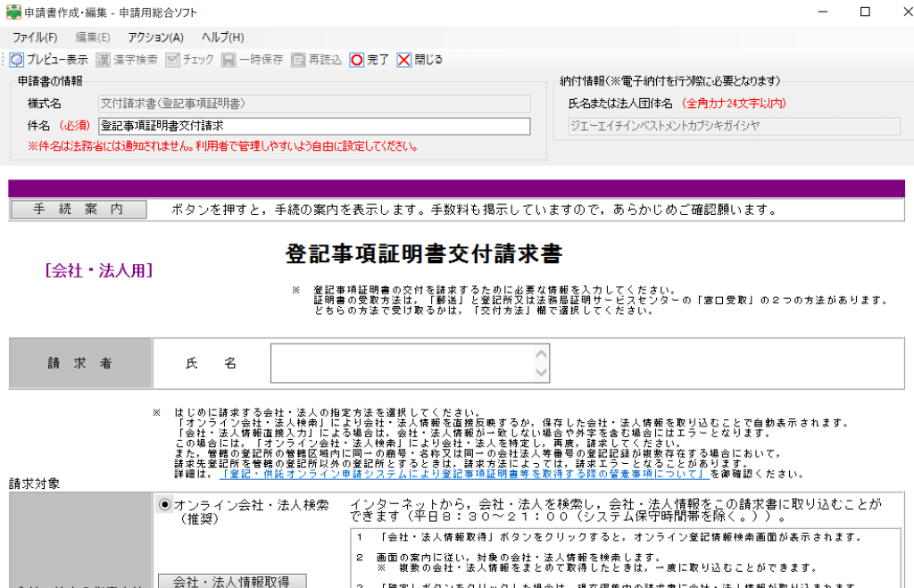
Task: Click the プレビュー表示 preview toolbar icon
Action: [x=17, y=60]
